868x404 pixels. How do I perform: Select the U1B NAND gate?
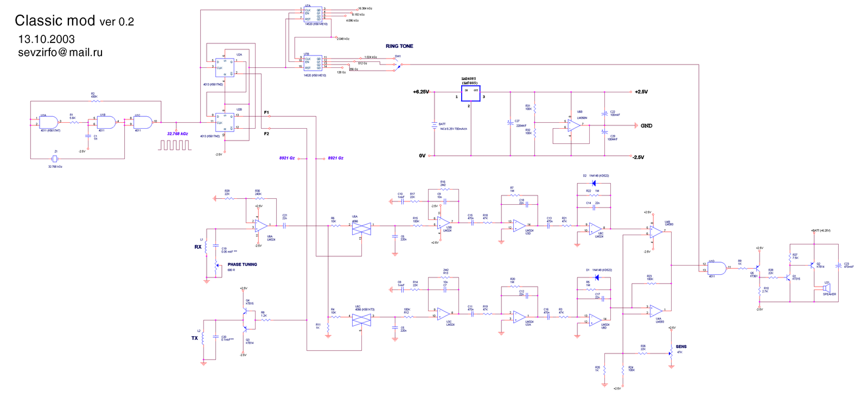[106, 122]
